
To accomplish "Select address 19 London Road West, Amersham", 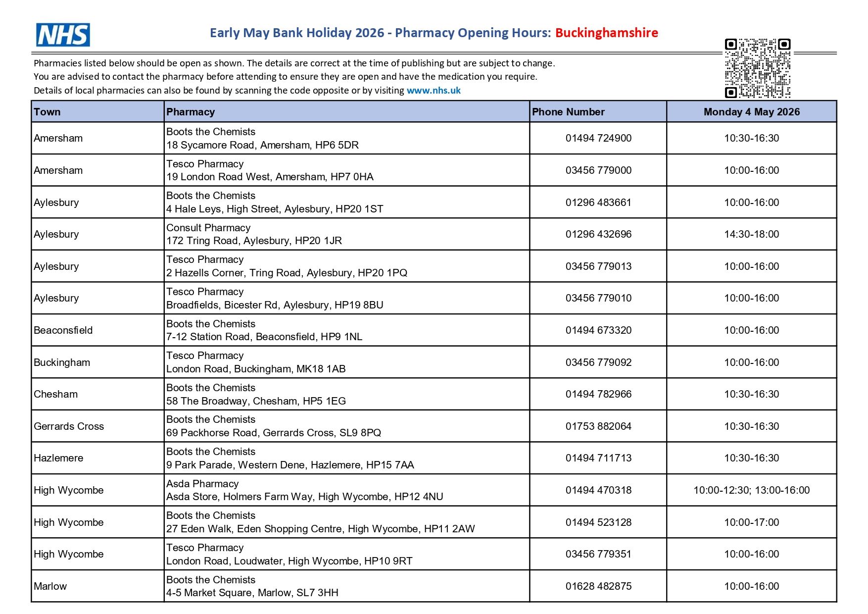I will click(x=270, y=177).
